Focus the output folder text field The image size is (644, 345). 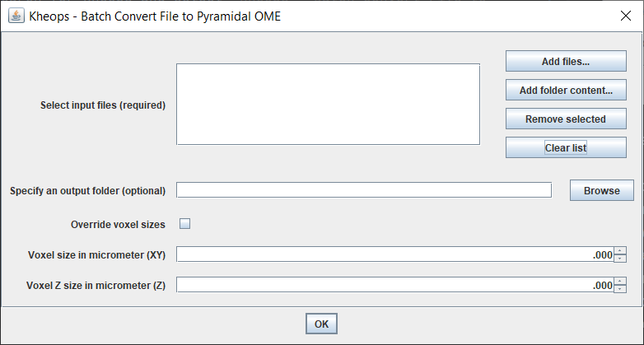click(364, 190)
